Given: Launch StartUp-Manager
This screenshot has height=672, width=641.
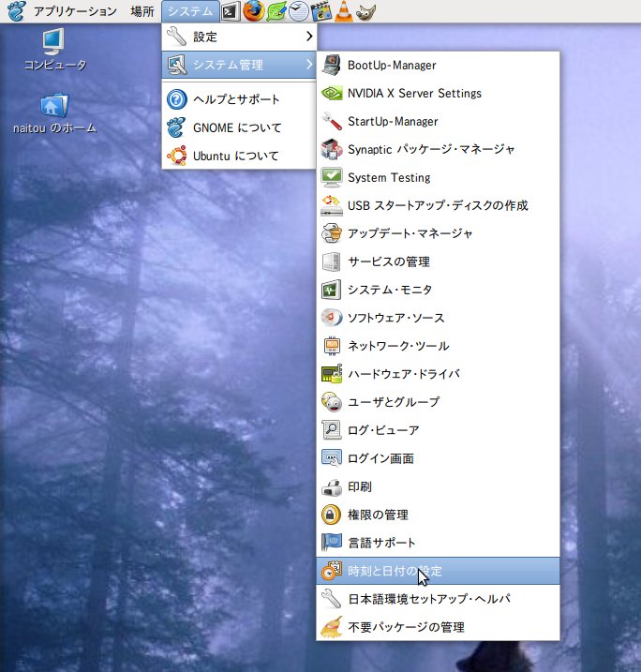Looking at the screenshot, I should 438,121.
